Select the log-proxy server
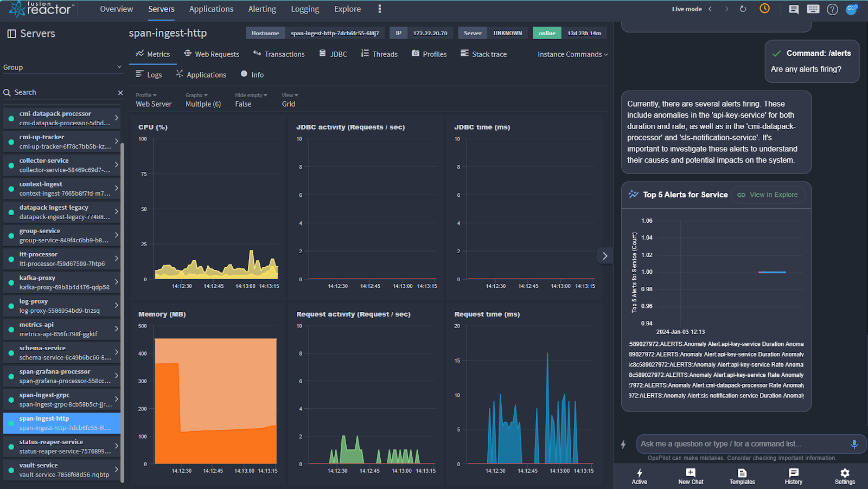The image size is (868, 489). [62, 306]
